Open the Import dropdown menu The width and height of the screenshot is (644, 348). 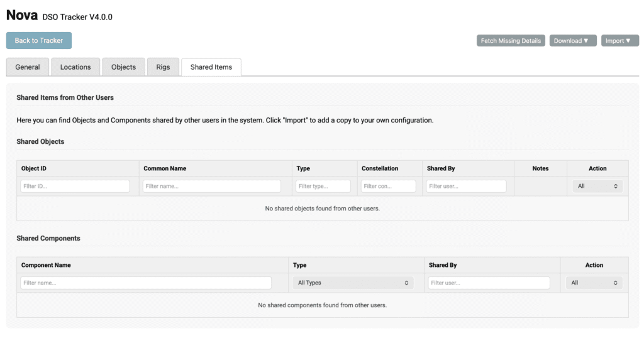pos(619,41)
